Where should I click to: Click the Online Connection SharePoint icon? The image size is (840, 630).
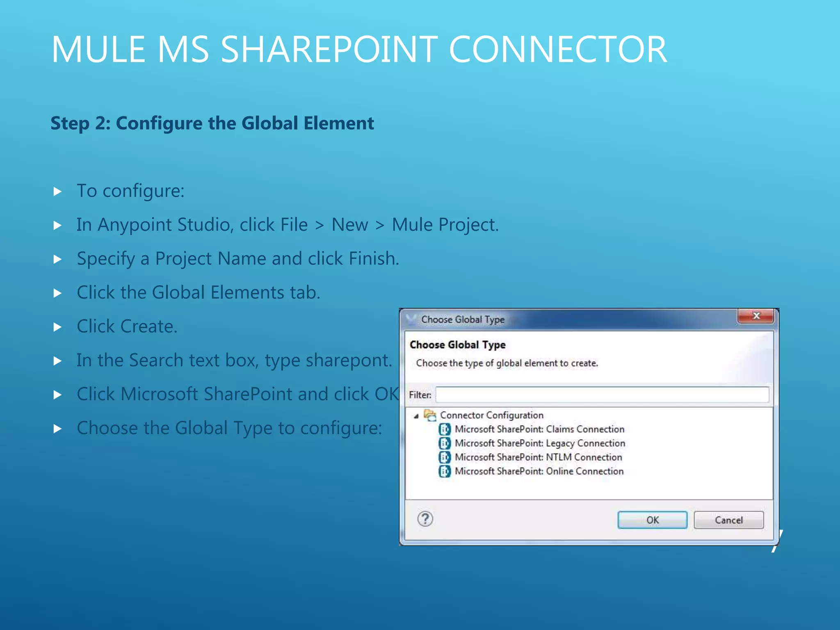click(444, 471)
